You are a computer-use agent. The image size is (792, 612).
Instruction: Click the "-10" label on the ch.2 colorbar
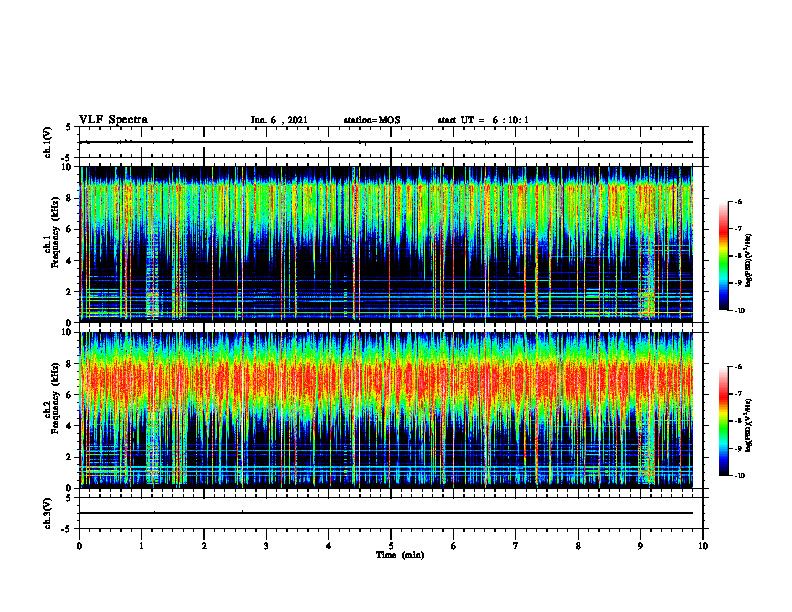click(739, 476)
